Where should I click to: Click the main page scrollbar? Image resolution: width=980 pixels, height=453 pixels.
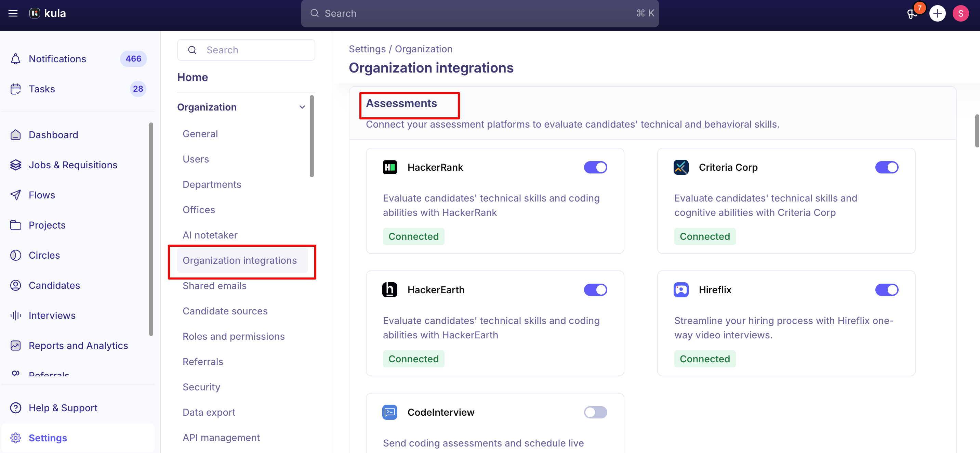(x=977, y=131)
